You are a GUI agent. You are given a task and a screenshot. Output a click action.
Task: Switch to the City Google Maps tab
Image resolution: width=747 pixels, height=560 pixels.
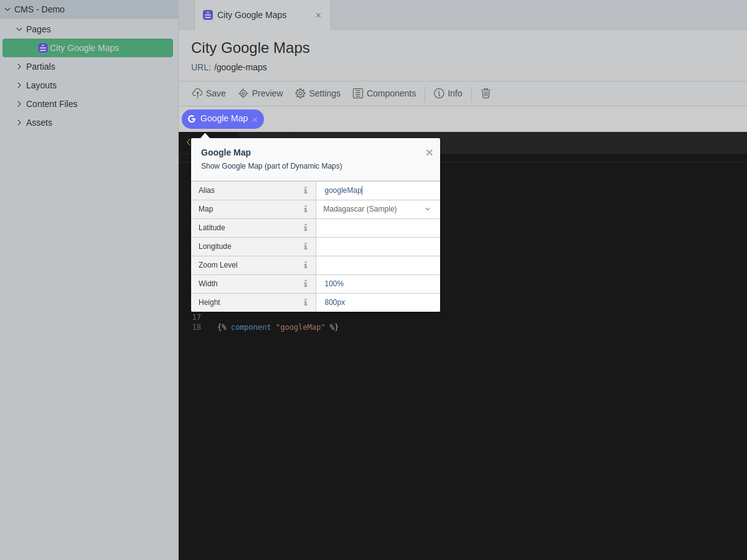tap(263, 15)
